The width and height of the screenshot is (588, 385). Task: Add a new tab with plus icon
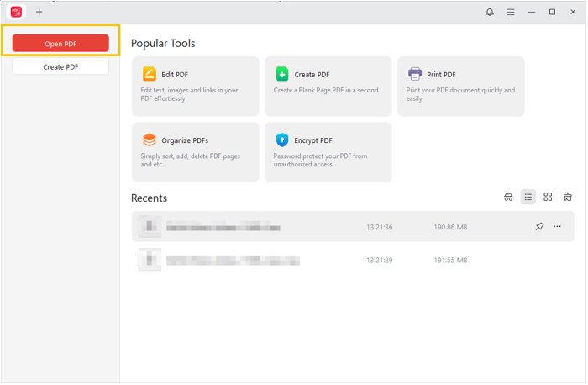(x=39, y=12)
